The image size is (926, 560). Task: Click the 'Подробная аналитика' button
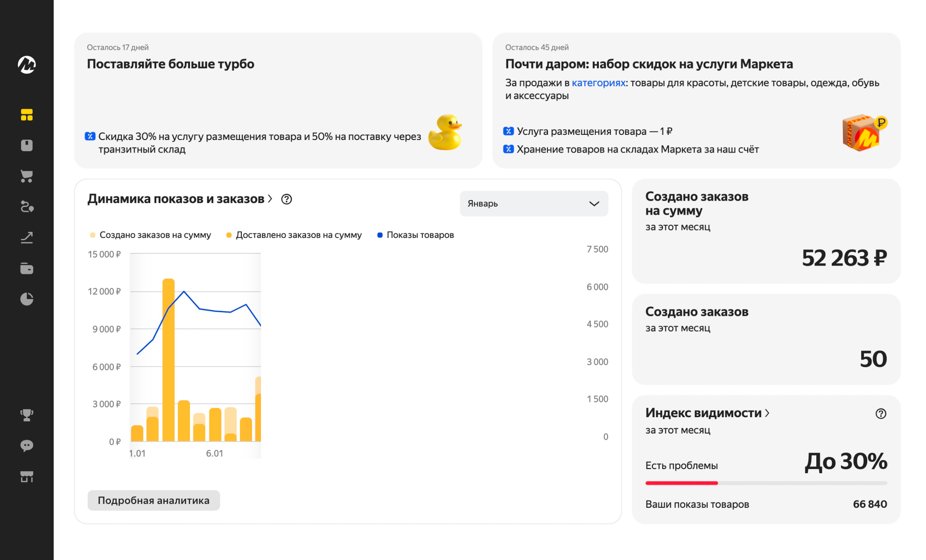[154, 500]
